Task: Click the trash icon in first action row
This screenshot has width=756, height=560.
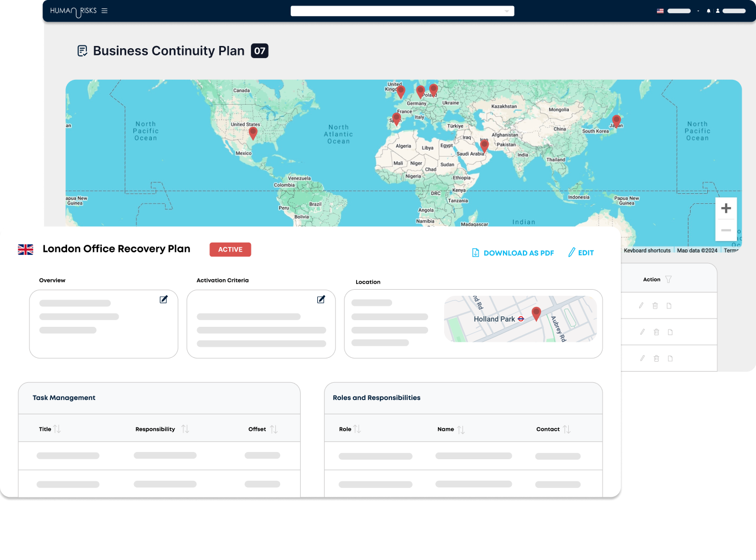Action: (655, 306)
